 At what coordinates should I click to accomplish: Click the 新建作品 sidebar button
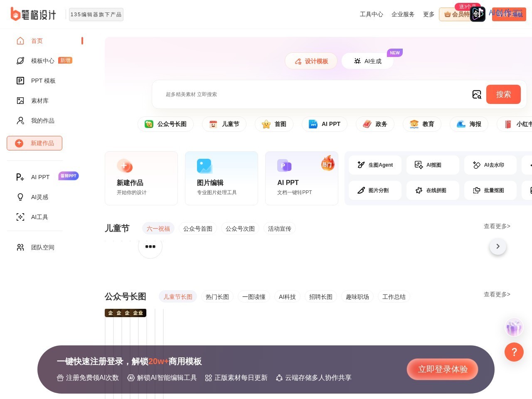(x=34, y=143)
